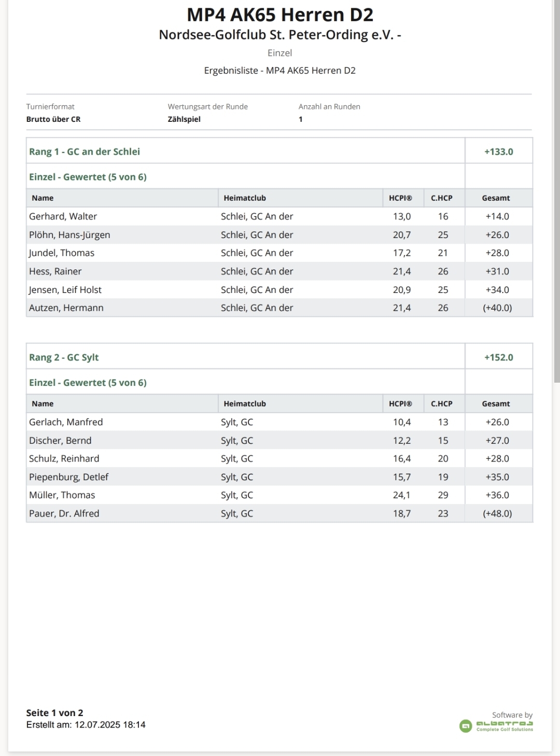The image size is (560, 756).
Task: Click the Seite 1 von 2 page indicator
Action: click(x=54, y=713)
